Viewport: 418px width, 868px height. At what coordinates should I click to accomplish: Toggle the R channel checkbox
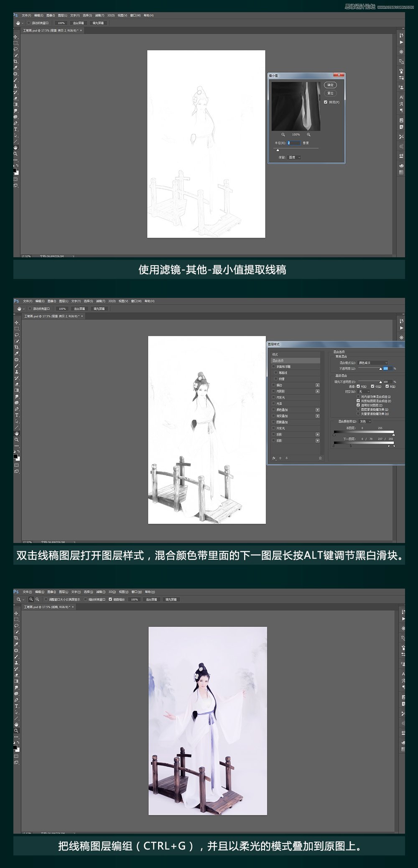click(x=358, y=387)
